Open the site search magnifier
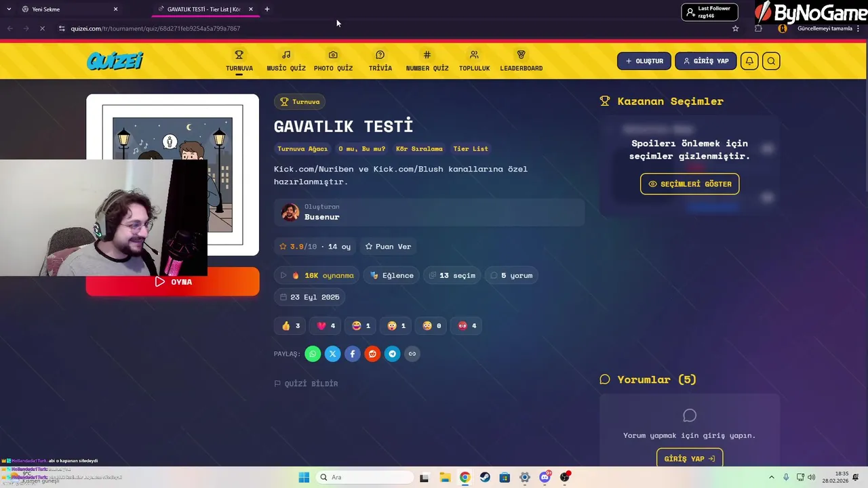The height and width of the screenshot is (488, 868). 771,61
